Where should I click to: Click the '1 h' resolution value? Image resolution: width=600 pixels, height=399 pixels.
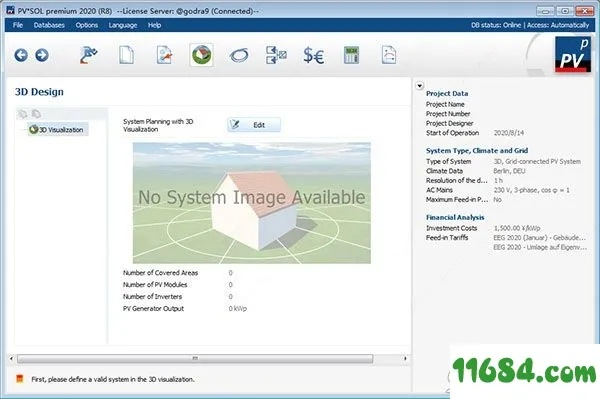click(x=498, y=181)
